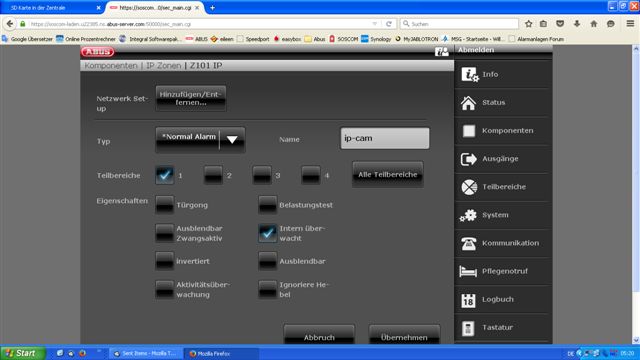640x360 pixels.
Task: Uncheck Teilbereich 1 checkbox
Action: point(164,176)
